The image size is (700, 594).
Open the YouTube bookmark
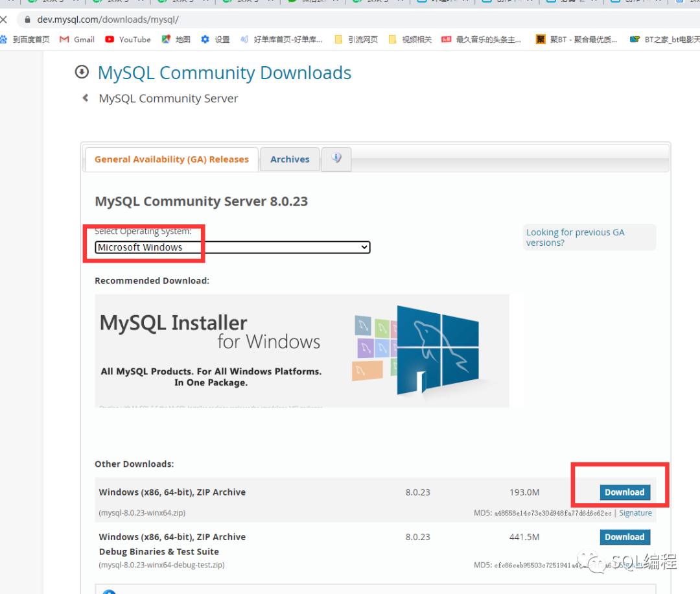(128, 40)
